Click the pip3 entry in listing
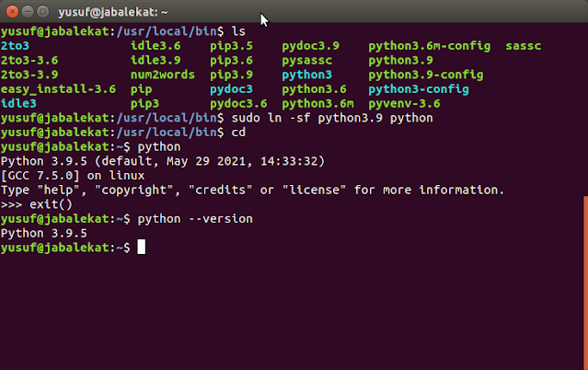Viewport: 588px width, 370px height. coord(144,104)
